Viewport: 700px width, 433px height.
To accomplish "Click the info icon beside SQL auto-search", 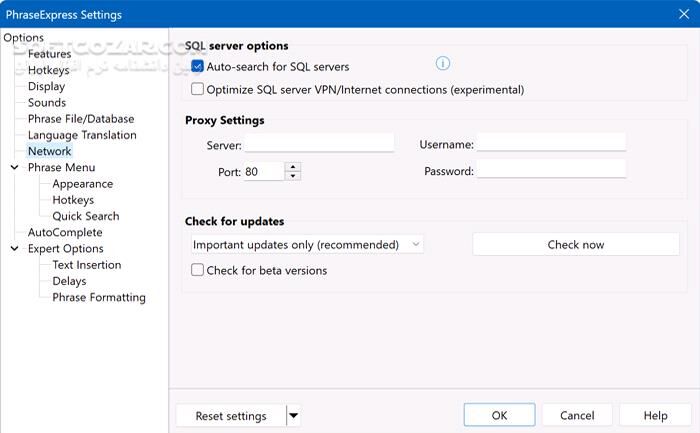I will [x=443, y=64].
